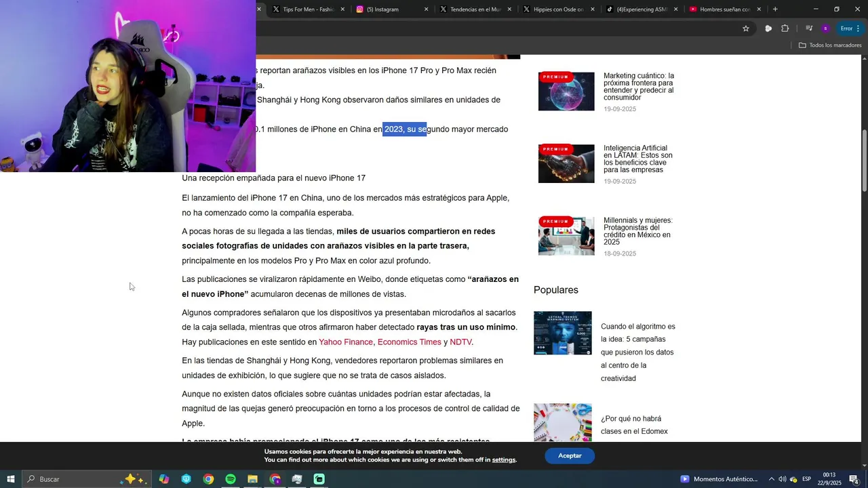Click date 19-09-2025 under Marketing cuántico

tap(620, 109)
